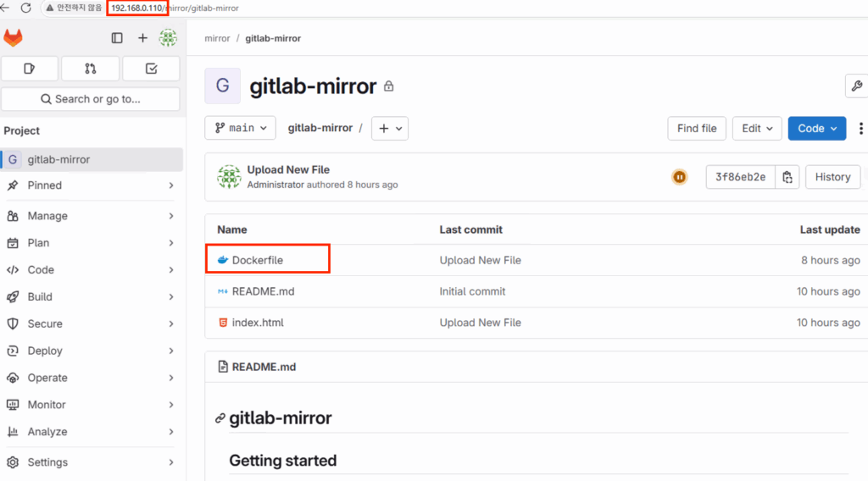
Task: Go back in the browser
Action: tap(5, 8)
